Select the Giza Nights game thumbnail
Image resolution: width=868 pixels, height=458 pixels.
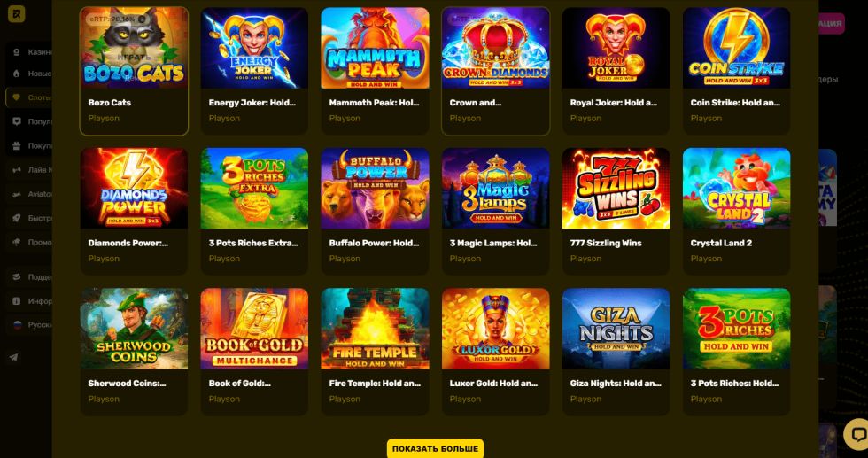tap(616, 329)
